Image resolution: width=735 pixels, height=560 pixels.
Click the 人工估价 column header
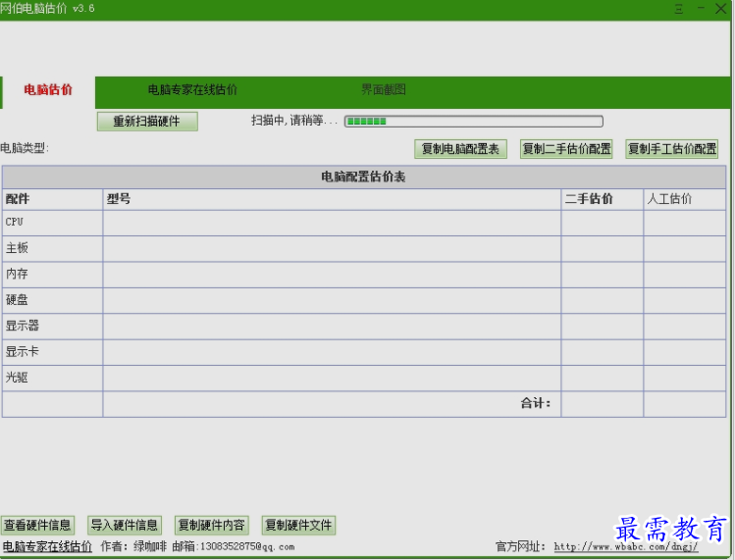tap(685, 199)
